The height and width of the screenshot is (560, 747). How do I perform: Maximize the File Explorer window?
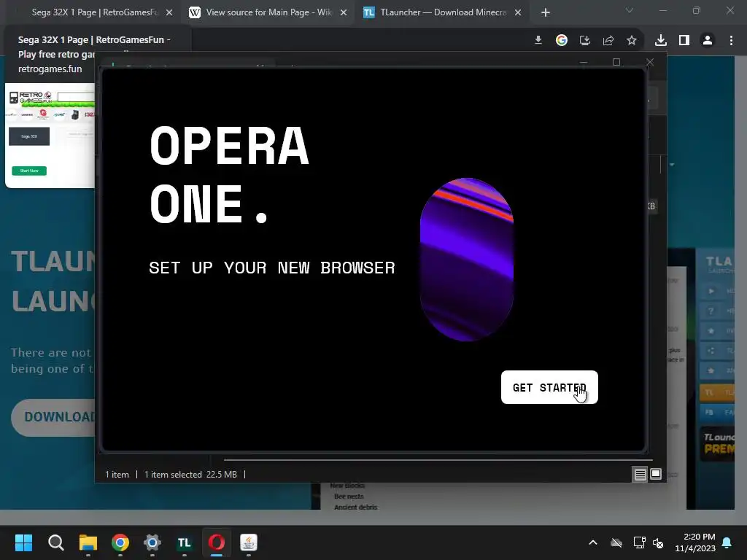(616, 63)
